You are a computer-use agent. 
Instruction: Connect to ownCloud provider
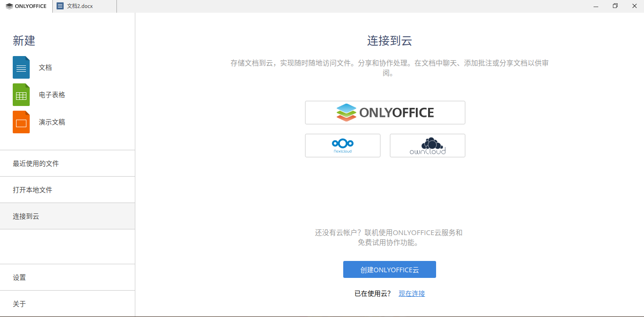click(428, 146)
